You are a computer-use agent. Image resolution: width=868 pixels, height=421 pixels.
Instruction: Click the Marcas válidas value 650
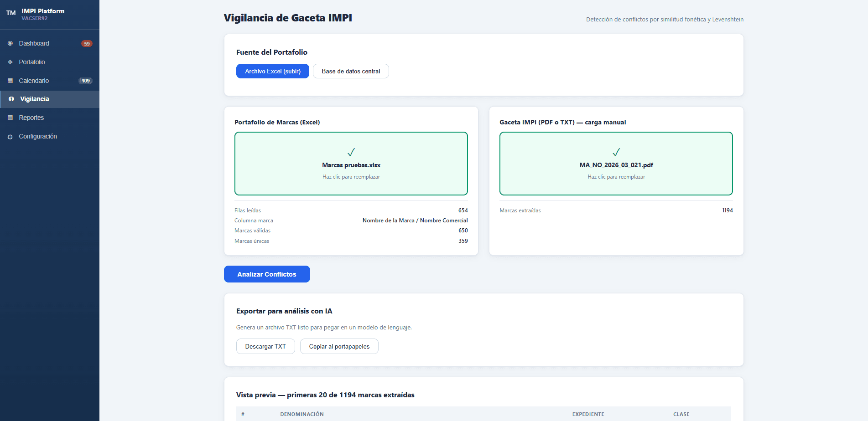pos(463,231)
